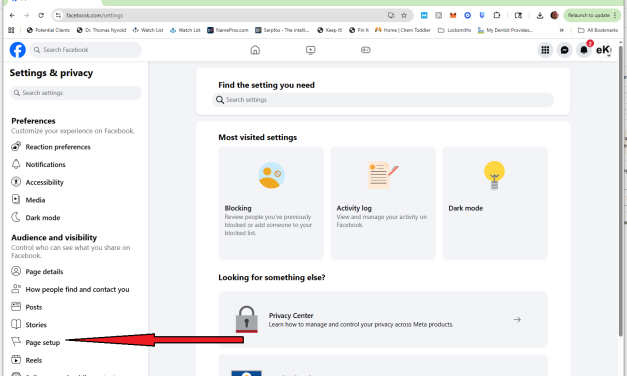Open NamePros.com bookmark

228,30
